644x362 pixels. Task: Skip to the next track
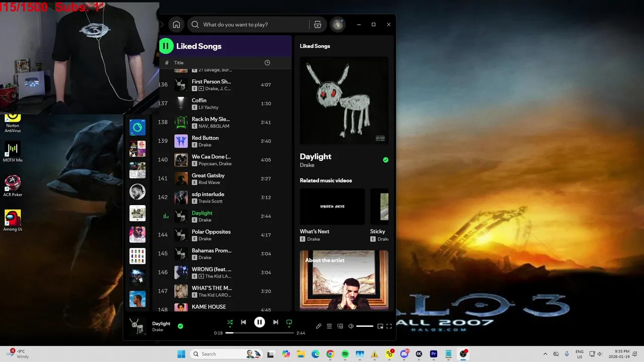coord(276,322)
